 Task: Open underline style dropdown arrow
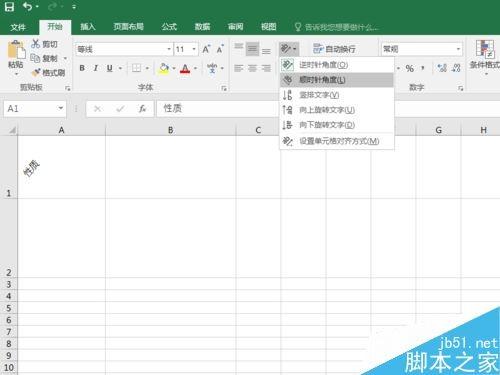(120, 68)
